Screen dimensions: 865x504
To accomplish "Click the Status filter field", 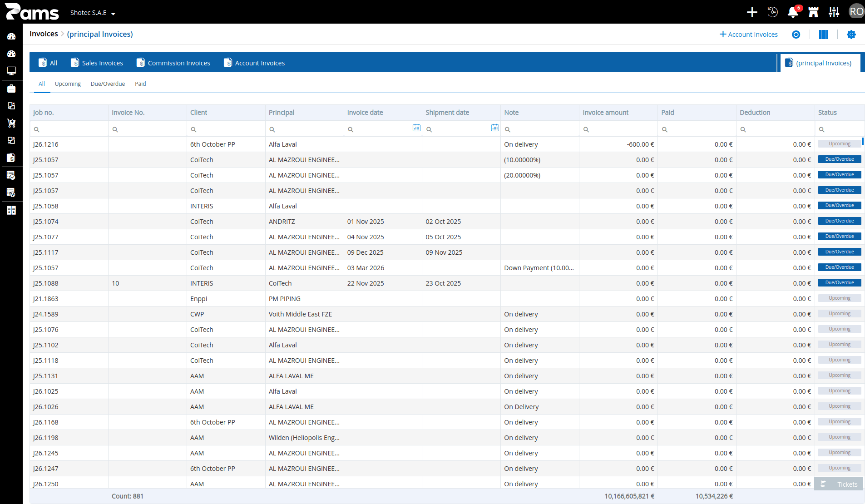I will (840, 129).
